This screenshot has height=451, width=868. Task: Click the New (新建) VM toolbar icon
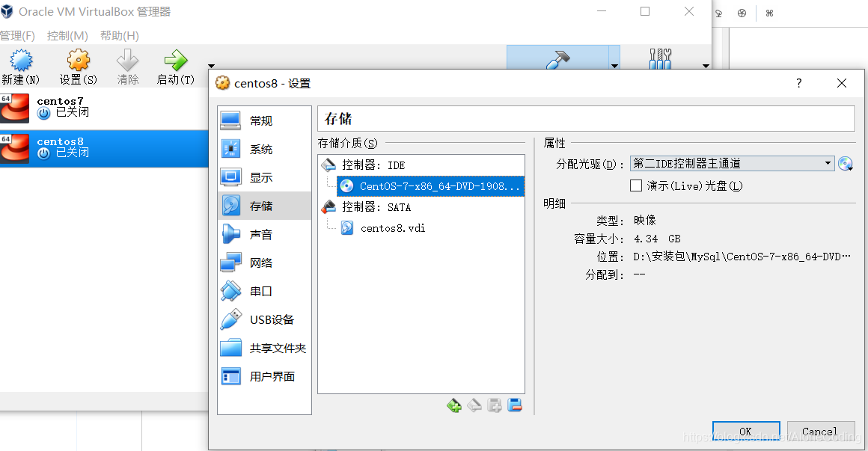21,60
